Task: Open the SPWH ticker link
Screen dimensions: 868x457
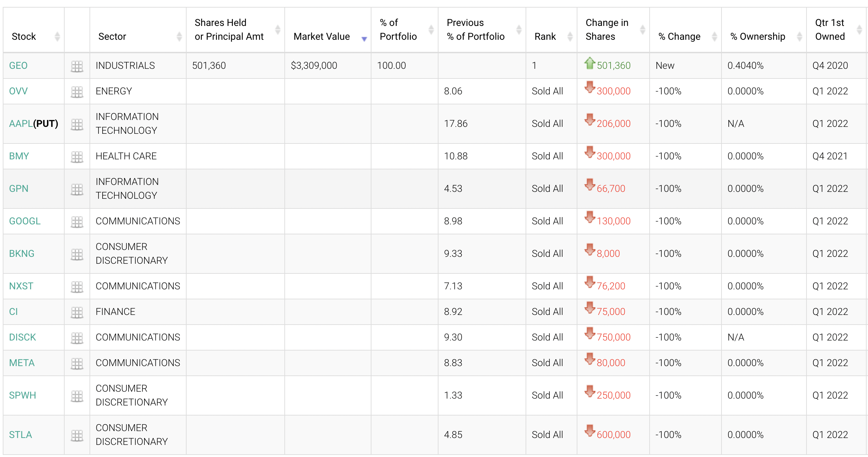Action: point(22,395)
